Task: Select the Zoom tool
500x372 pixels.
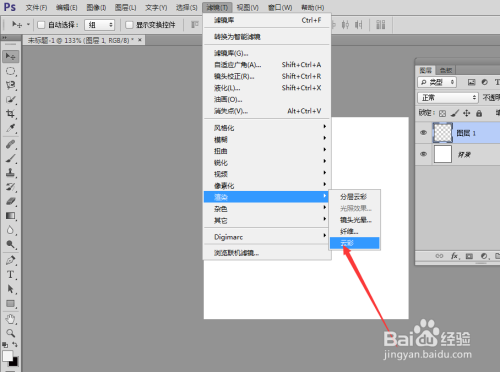Action: (x=11, y=333)
